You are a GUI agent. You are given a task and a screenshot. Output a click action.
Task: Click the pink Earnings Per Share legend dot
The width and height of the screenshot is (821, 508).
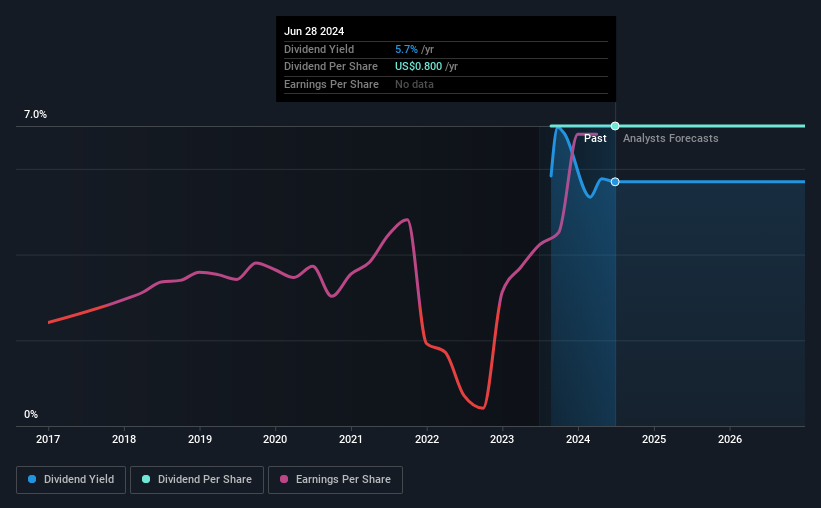tap(284, 479)
